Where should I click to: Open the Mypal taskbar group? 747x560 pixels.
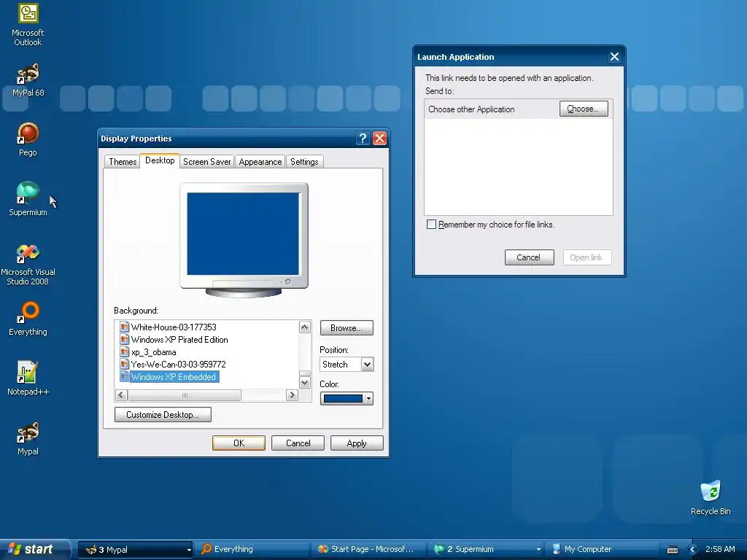135,550
